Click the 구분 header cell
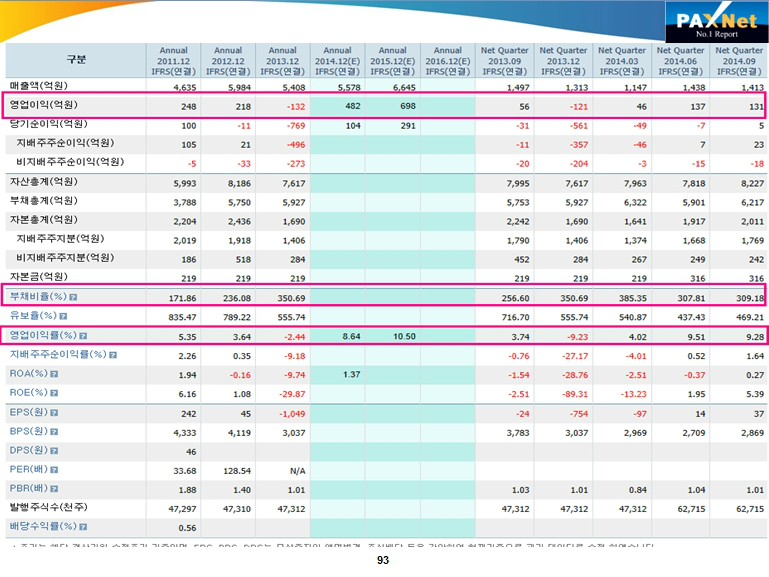Image resolution: width=769 pixels, height=577 pixels. pyautogui.click(x=76, y=61)
